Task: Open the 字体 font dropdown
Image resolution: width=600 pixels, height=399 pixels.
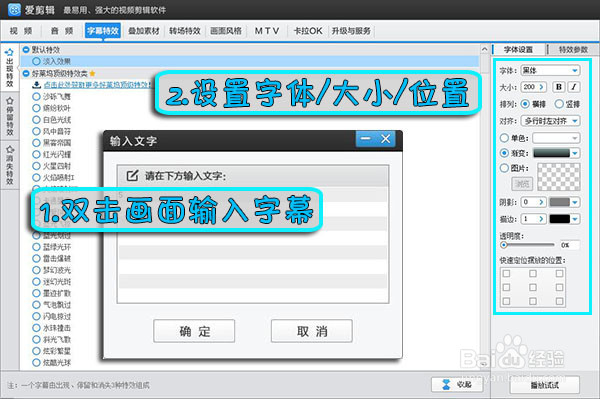Action: click(550, 70)
